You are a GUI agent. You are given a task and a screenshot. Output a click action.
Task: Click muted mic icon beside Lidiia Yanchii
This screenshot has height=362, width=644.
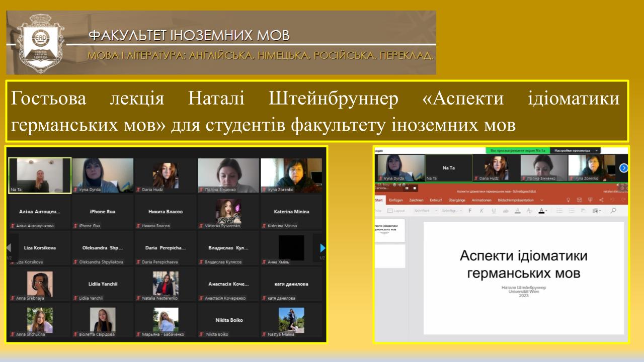75,298
